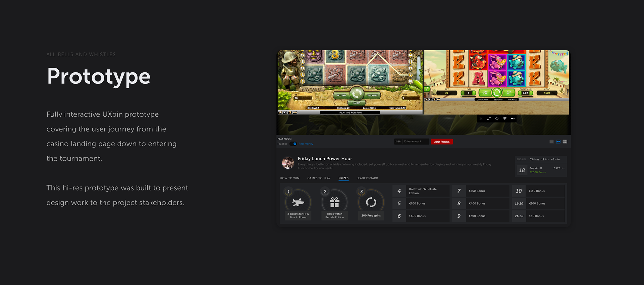Select two-game split layout icon
Screen dimensions: 644x285
tap(558, 141)
